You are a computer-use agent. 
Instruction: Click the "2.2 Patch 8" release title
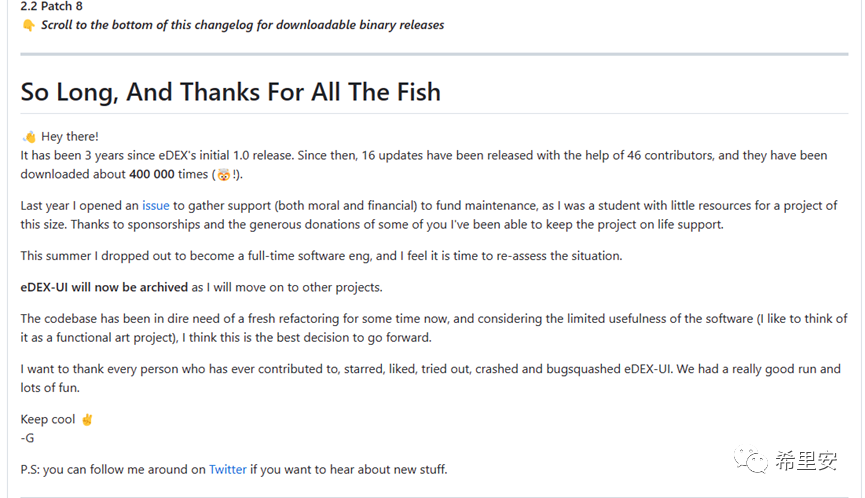[x=52, y=6]
